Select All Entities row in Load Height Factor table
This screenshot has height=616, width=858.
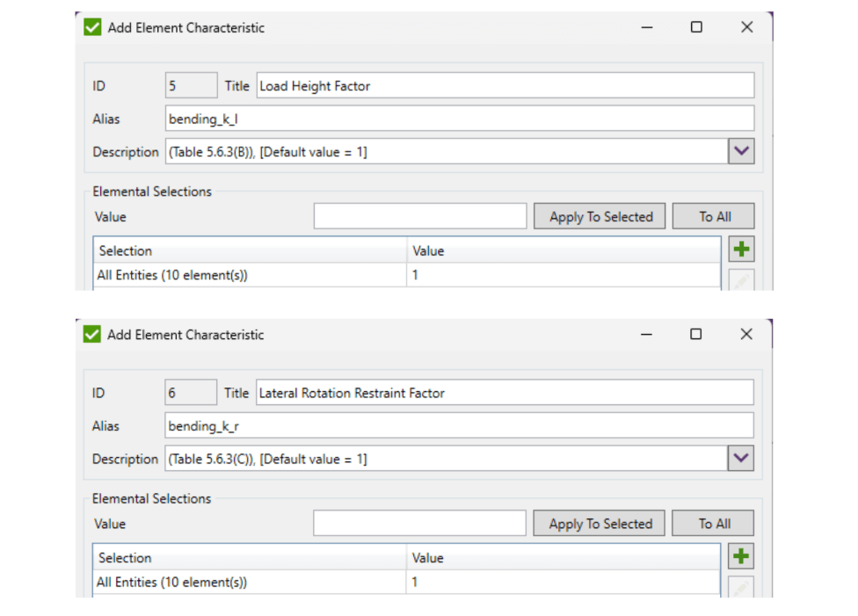(406, 275)
